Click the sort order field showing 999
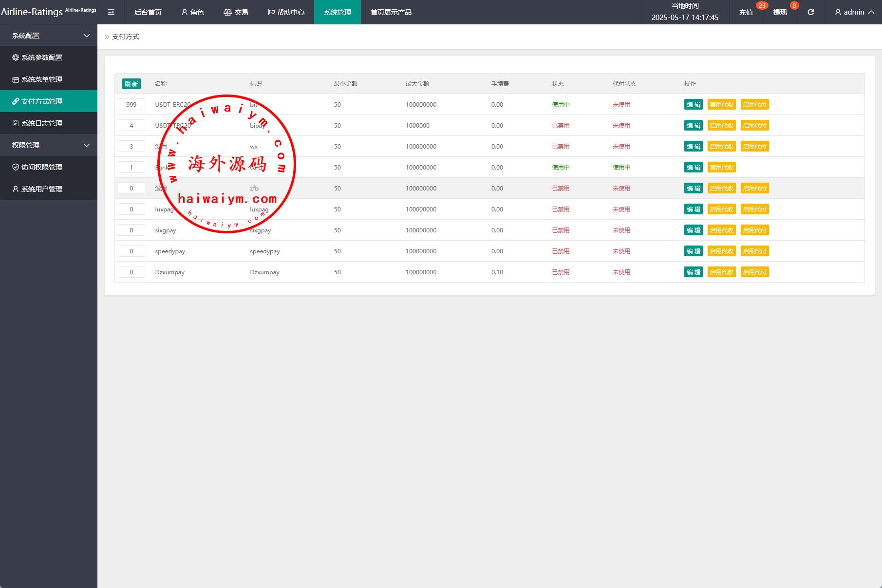 [131, 104]
